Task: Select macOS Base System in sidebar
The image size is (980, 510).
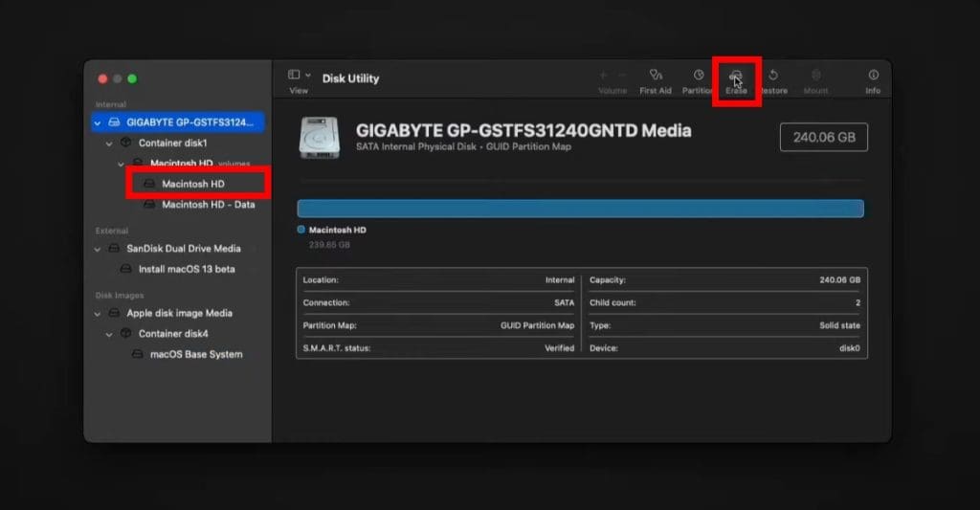Action: point(195,354)
